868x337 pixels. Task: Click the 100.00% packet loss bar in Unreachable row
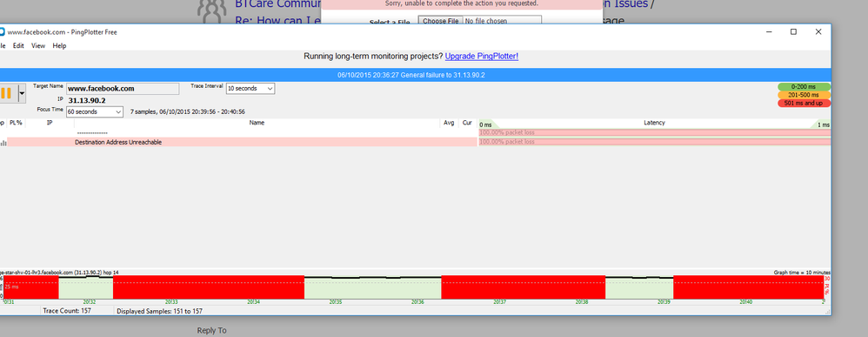654,142
